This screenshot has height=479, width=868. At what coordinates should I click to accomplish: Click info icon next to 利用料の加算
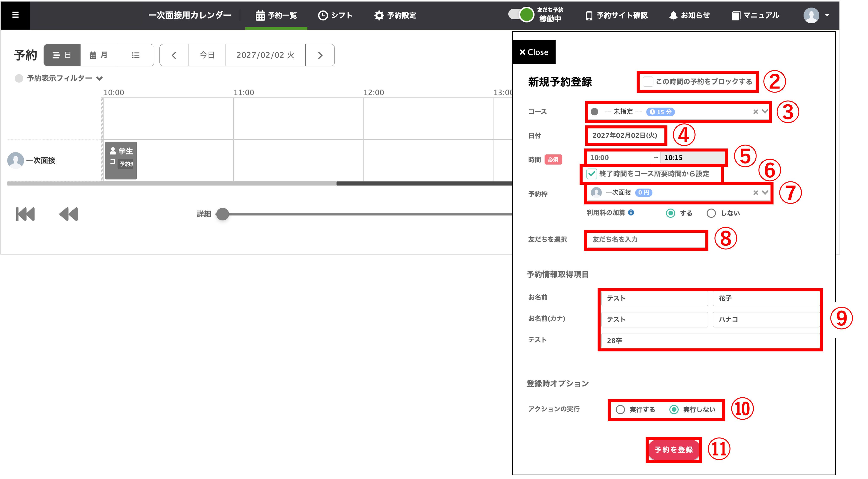(x=631, y=213)
